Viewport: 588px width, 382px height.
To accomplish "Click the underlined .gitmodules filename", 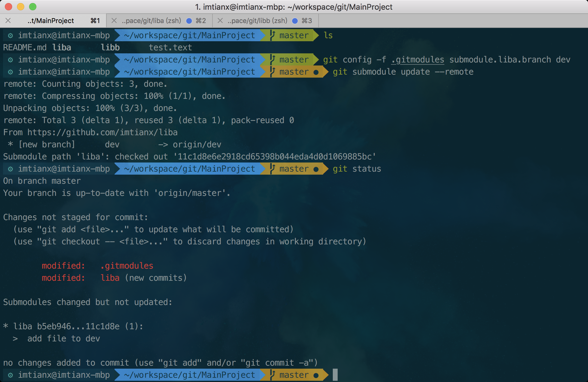I will (418, 59).
